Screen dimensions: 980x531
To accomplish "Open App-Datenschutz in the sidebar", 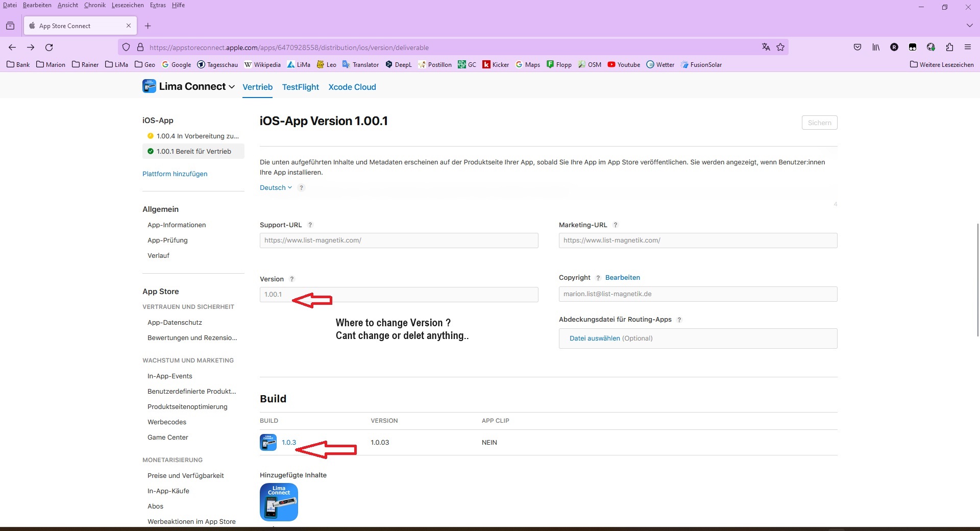I will pyautogui.click(x=175, y=323).
